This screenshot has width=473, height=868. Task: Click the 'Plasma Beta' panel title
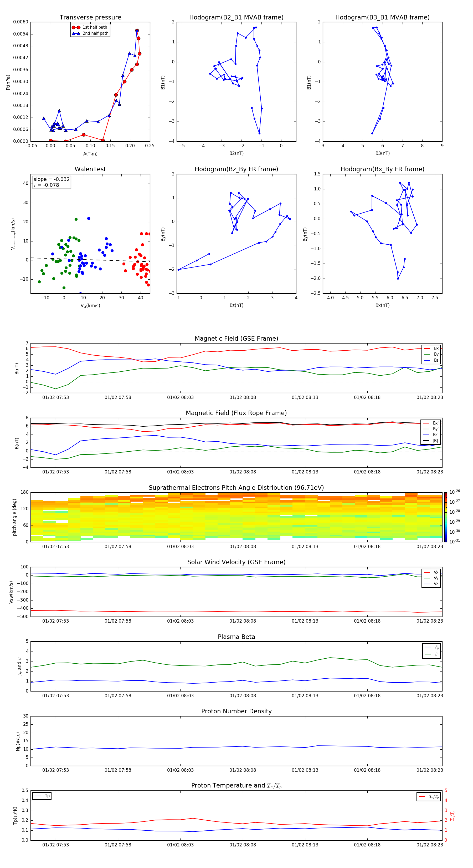click(236, 637)
